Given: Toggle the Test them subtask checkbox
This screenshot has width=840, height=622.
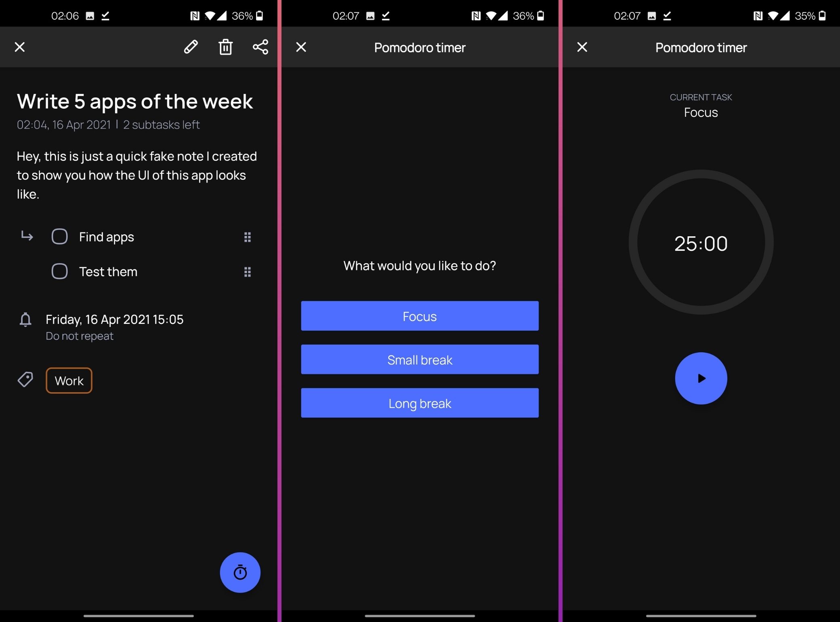Looking at the screenshot, I should 59,271.
